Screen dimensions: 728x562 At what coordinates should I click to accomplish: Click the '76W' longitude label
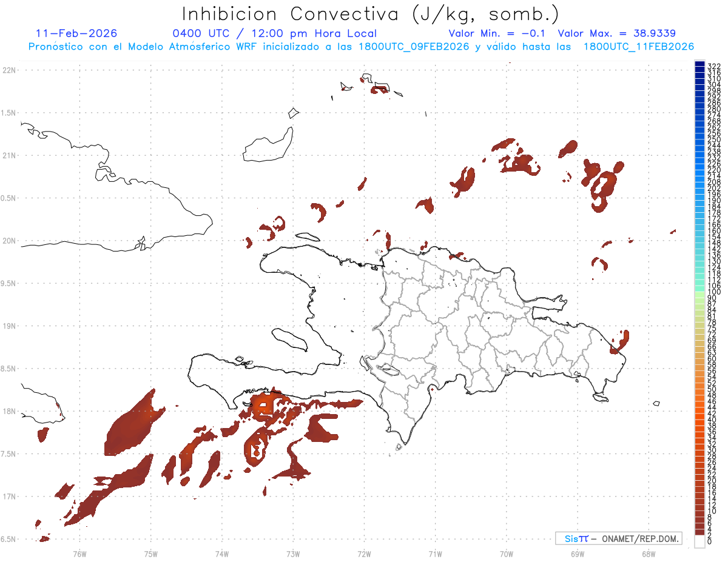(79, 554)
